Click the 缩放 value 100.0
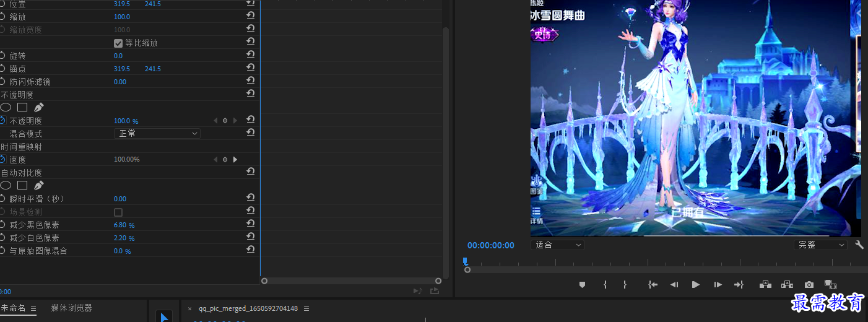This screenshot has height=322, width=868. tap(122, 17)
